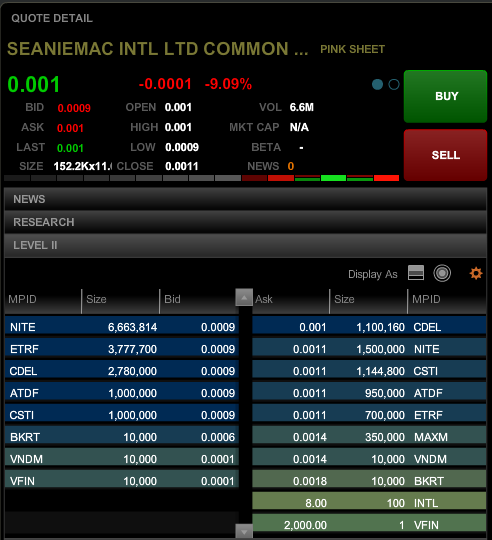The width and height of the screenshot is (492, 540).
Task: Click the SIZE value 152.2Kx11
Action: click(x=83, y=166)
